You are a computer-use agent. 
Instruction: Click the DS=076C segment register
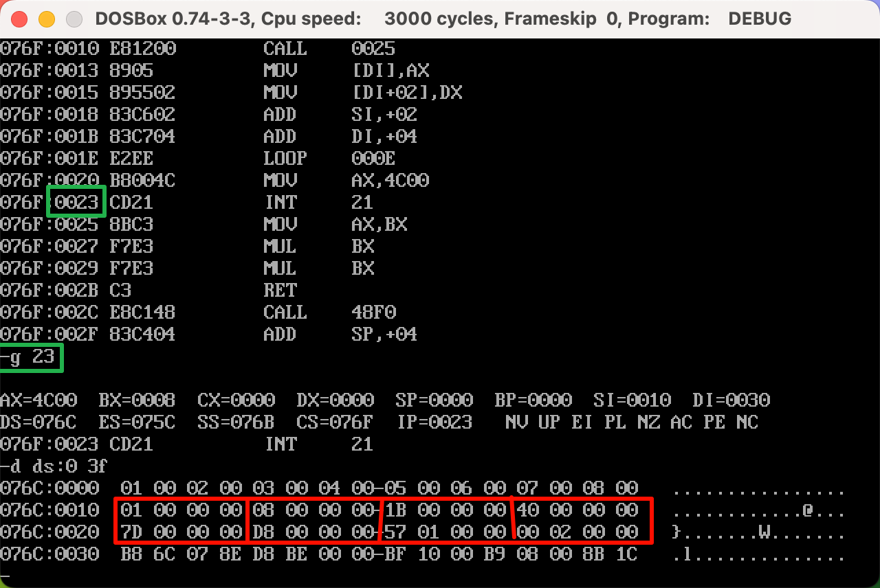pos(38,422)
